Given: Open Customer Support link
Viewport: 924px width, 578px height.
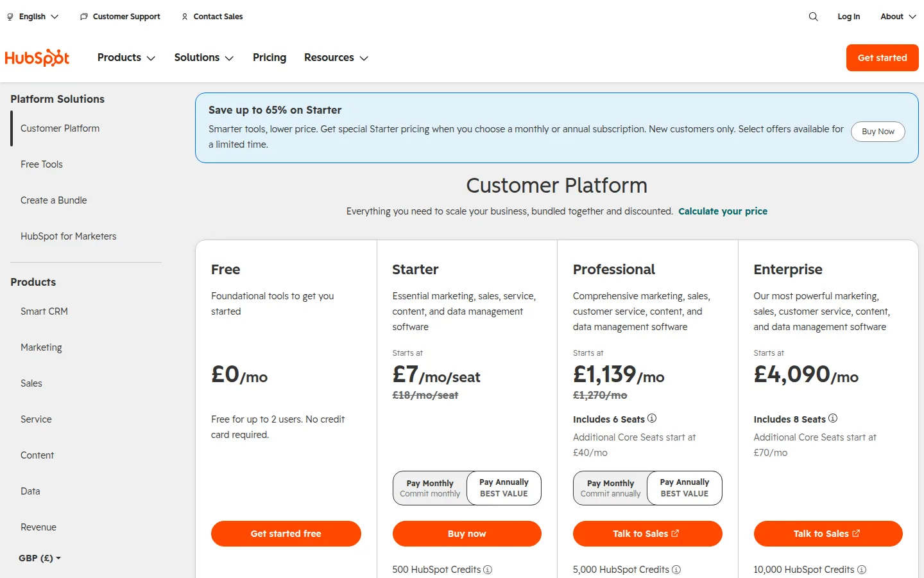Looking at the screenshot, I should pos(120,17).
